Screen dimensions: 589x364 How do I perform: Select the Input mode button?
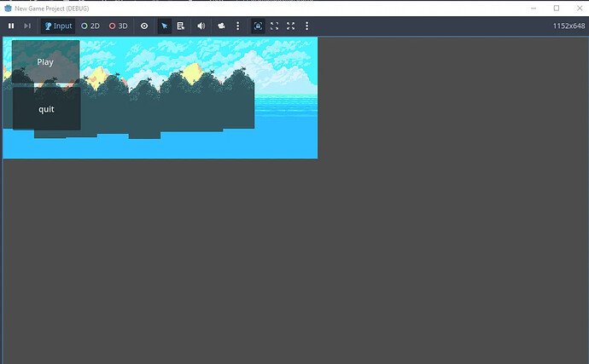click(x=58, y=26)
